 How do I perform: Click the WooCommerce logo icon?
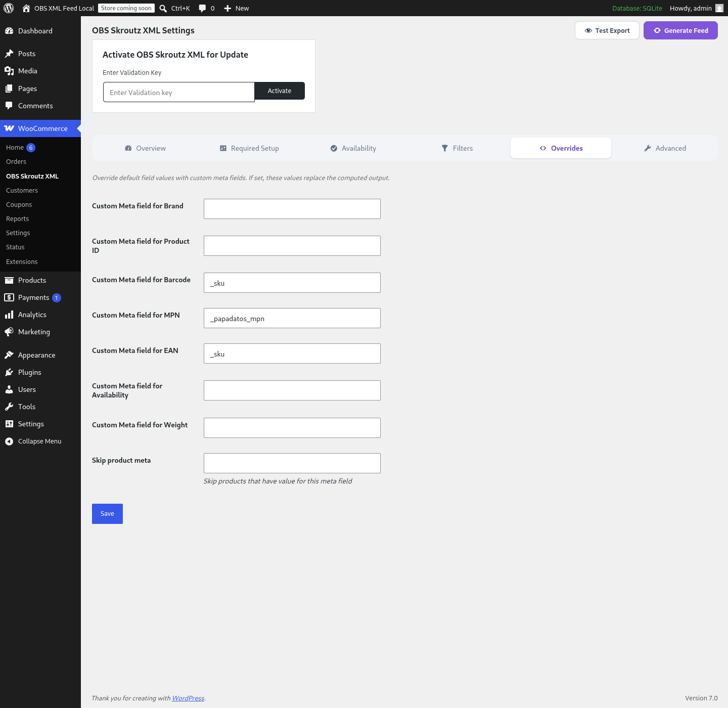9,128
